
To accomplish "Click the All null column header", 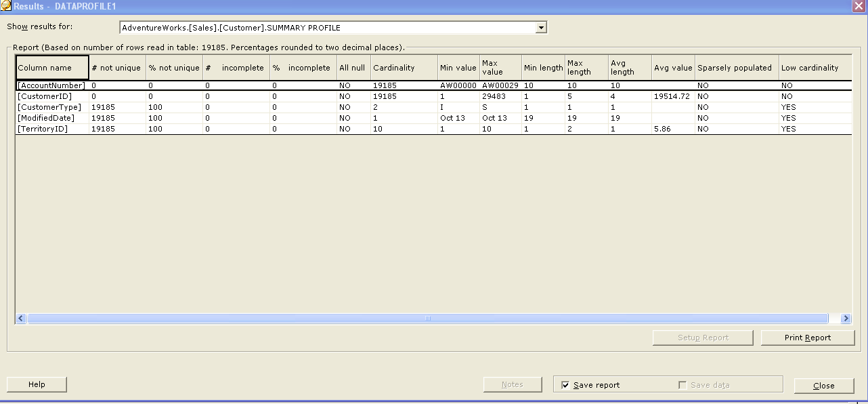I will click(353, 68).
